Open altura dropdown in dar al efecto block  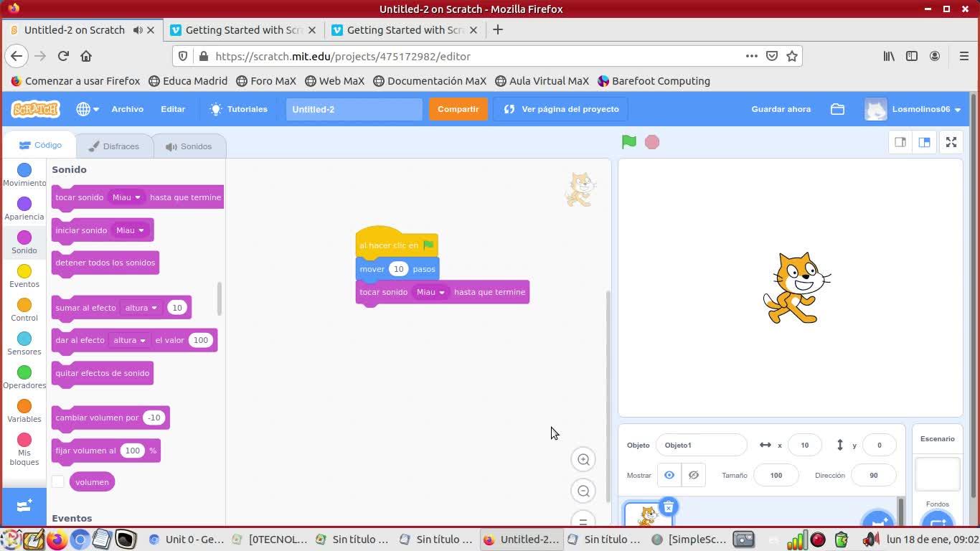click(130, 340)
